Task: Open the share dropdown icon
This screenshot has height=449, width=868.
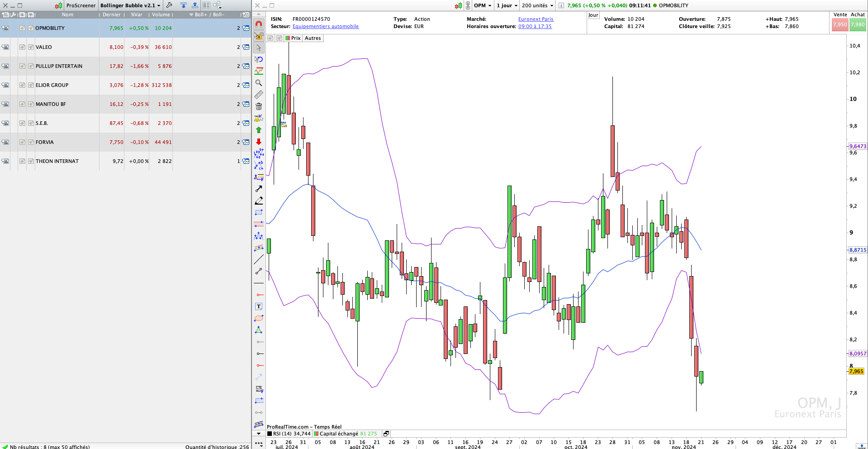Action: 218,5
